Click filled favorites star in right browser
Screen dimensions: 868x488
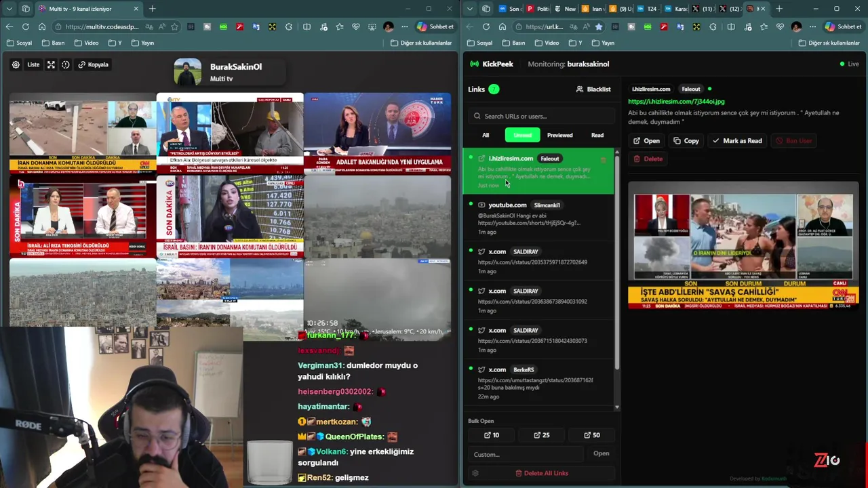point(599,26)
